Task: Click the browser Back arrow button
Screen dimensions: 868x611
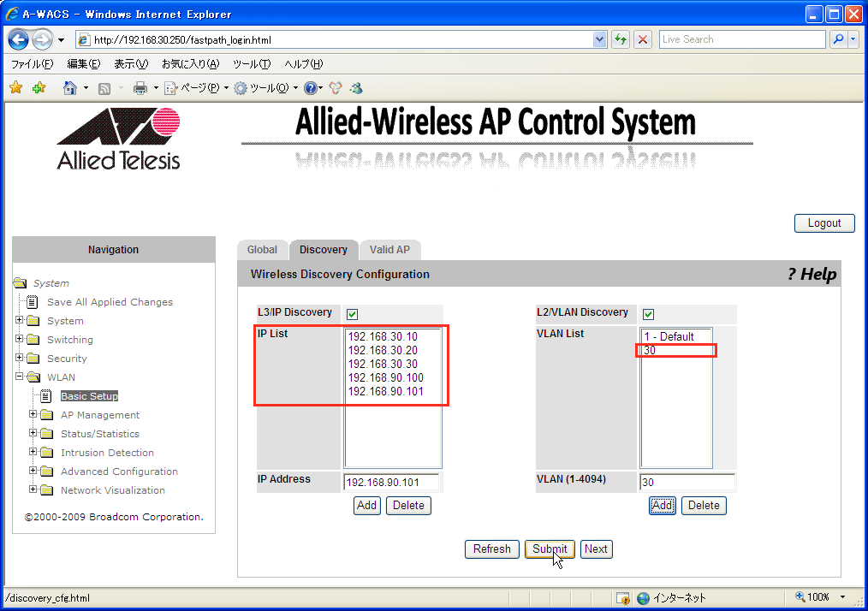Action: 18,40
